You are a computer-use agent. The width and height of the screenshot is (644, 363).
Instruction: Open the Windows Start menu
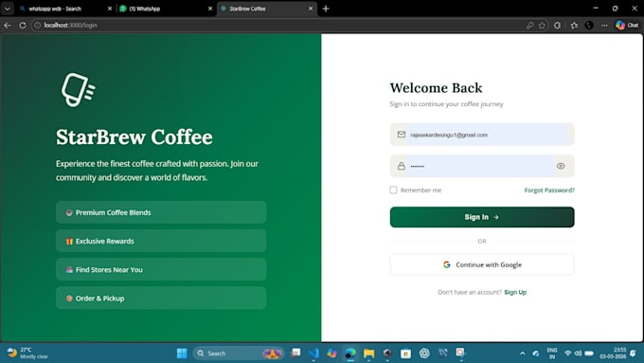(182, 354)
